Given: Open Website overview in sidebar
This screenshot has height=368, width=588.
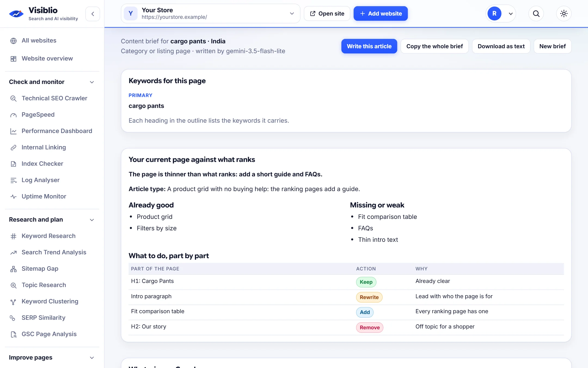Looking at the screenshot, I should (x=47, y=59).
